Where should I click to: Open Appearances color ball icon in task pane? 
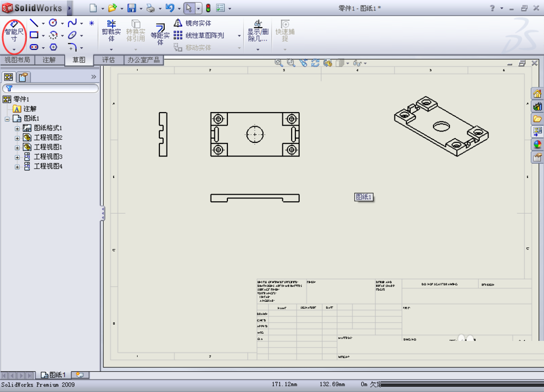point(537,145)
